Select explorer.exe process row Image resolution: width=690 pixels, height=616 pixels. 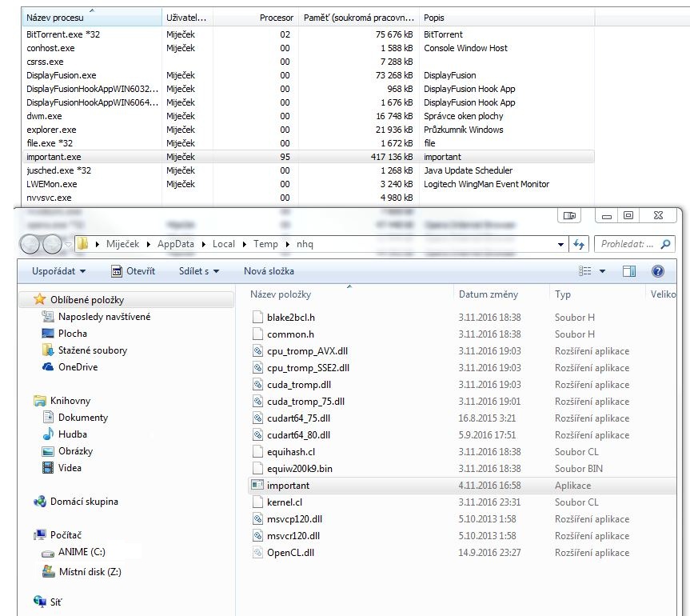pyautogui.click(x=309, y=130)
